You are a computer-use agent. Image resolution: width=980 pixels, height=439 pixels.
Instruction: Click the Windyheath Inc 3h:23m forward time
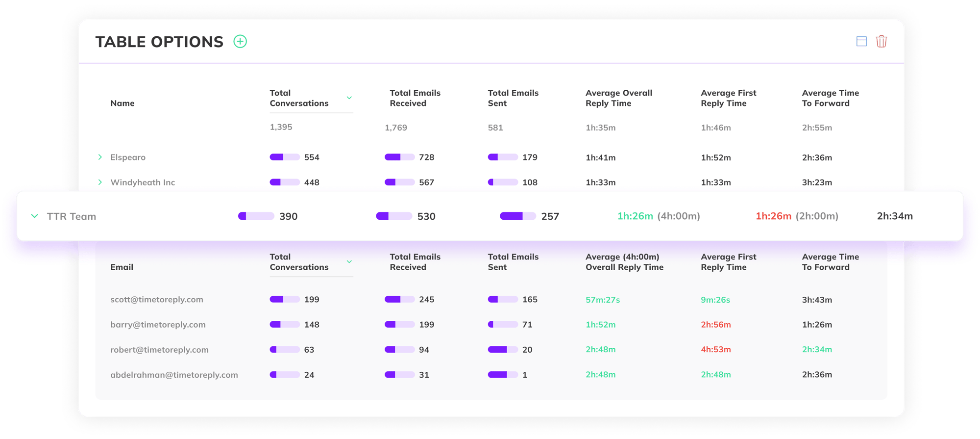pos(817,182)
